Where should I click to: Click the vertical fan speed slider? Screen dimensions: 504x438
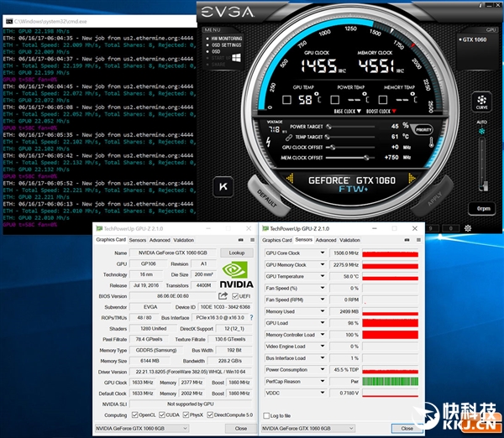pos(482,164)
